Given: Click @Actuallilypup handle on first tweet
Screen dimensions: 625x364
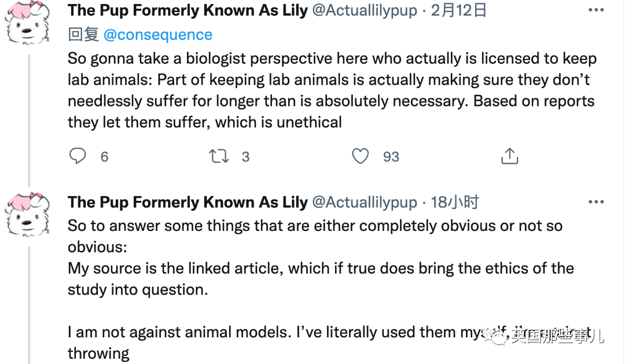Looking at the screenshot, I should [365, 10].
